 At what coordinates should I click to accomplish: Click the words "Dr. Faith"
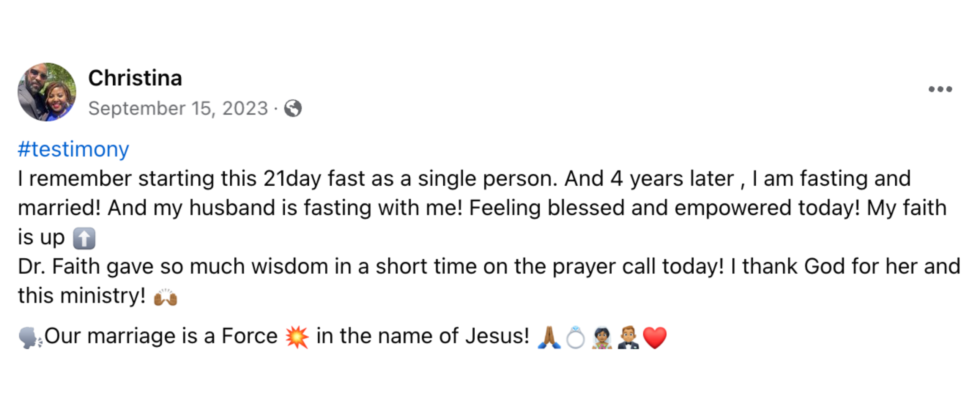pos(59,267)
